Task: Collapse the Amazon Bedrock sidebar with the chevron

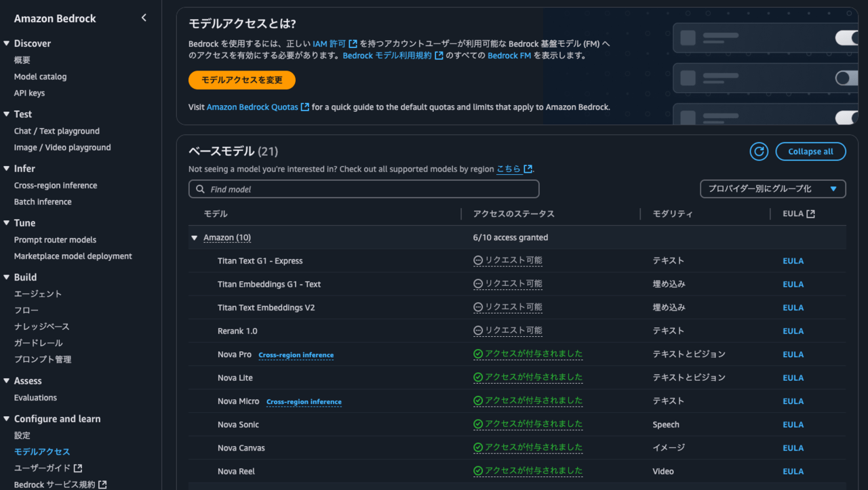Action: (x=144, y=18)
